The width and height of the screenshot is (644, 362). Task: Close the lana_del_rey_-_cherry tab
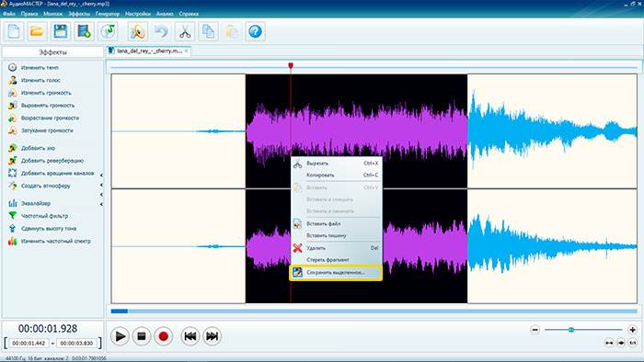coord(187,51)
